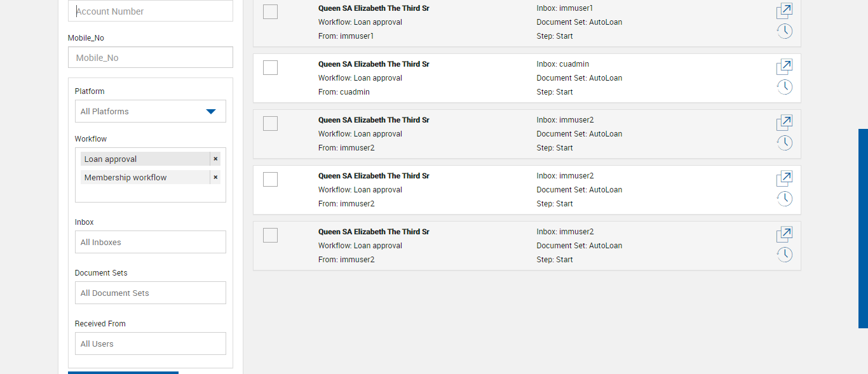Click the Queen SA Elizabeth title in cuadmin row
This screenshot has width=868, height=374.
(x=374, y=64)
